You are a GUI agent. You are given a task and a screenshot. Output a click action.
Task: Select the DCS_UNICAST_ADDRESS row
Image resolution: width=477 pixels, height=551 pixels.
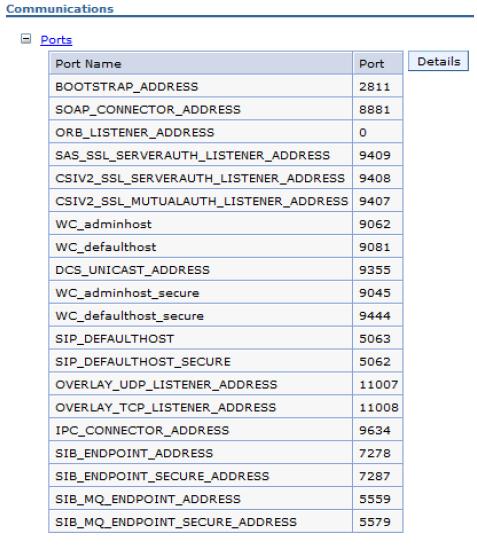(x=226, y=270)
